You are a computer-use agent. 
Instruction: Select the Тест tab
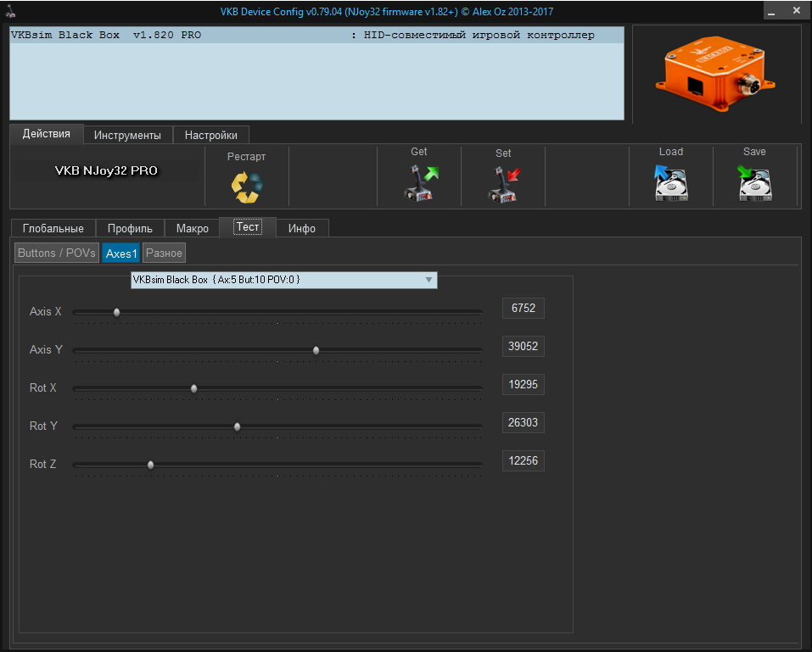pyautogui.click(x=248, y=226)
